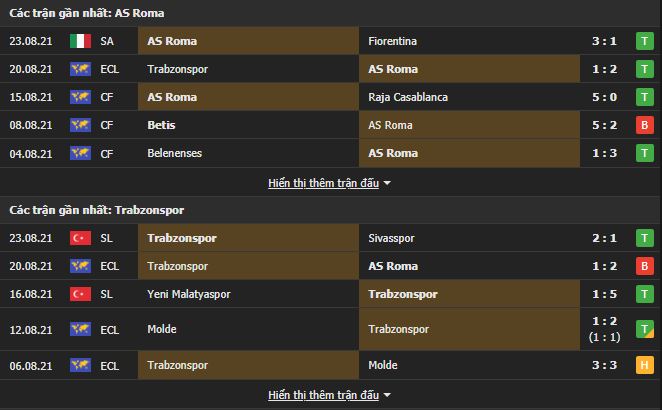Click the Italy flag icon beside SA
Image resolution: width=662 pixels, height=410 pixels.
point(79,41)
